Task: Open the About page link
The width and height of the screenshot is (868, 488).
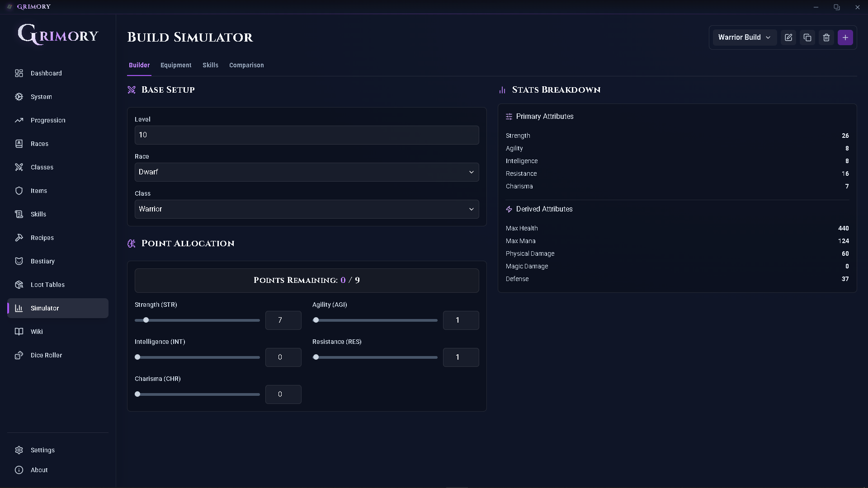Action: pyautogui.click(x=39, y=470)
